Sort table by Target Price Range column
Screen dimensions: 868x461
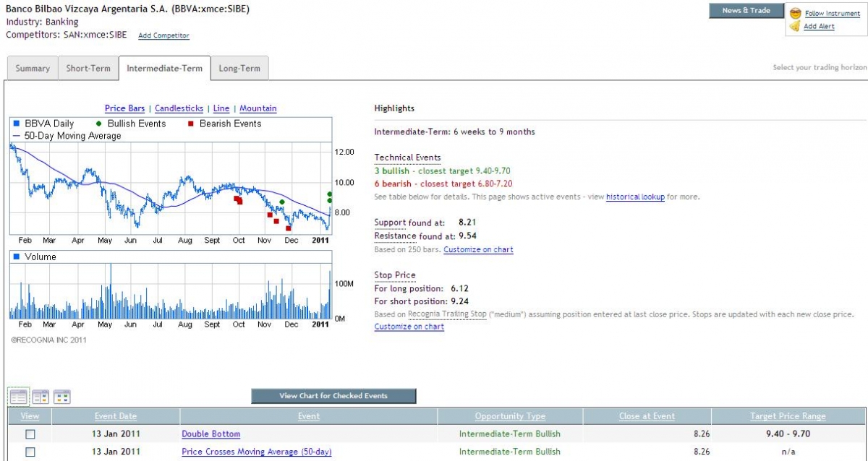pyautogui.click(x=788, y=416)
